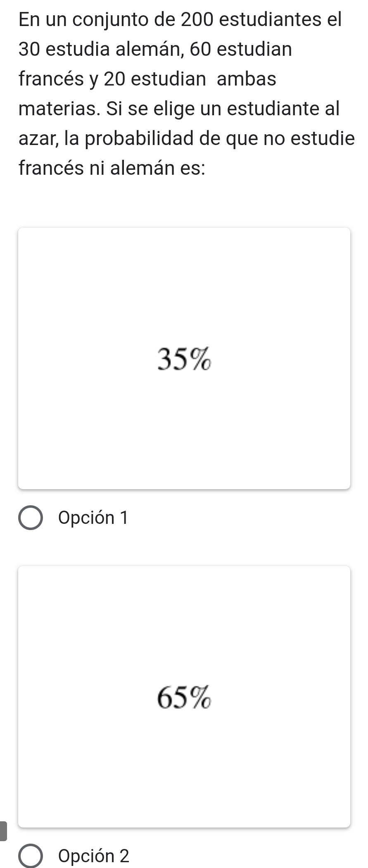
Task: Select the Opción 2 radio button
Action: (30, 856)
